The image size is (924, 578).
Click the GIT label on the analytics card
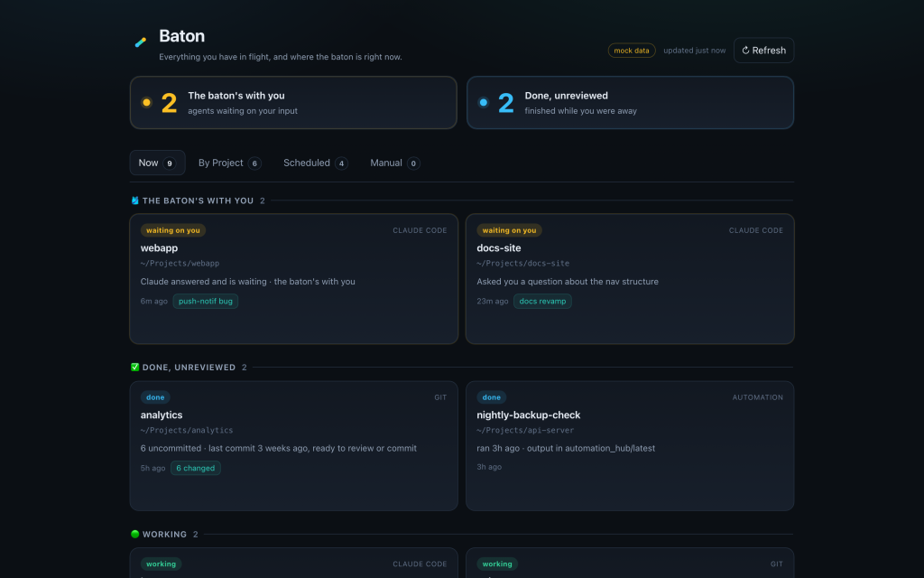(440, 397)
